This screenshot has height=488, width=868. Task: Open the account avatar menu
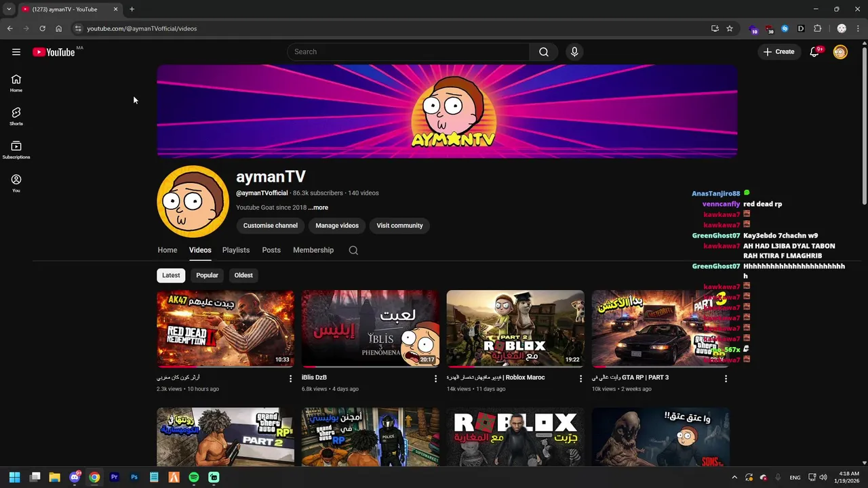coord(840,52)
